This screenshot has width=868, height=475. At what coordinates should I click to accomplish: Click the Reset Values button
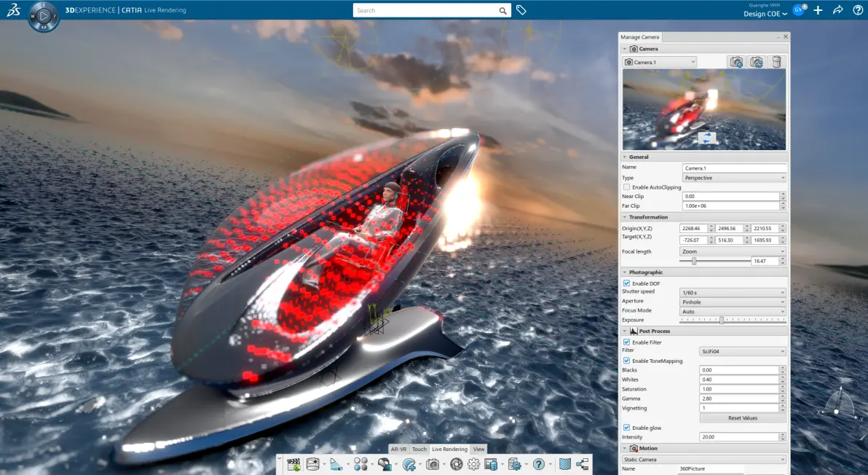[x=742, y=418]
